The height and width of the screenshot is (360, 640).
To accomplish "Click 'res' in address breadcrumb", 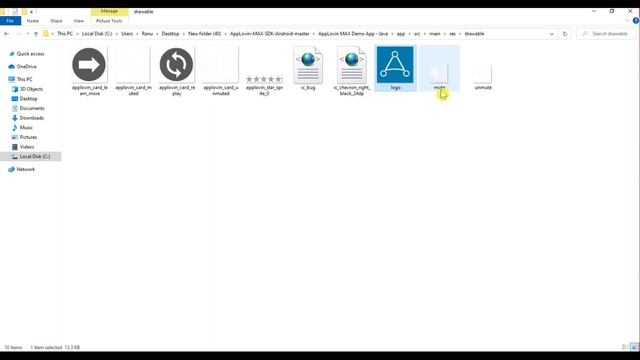I will click(x=452, y=34).
